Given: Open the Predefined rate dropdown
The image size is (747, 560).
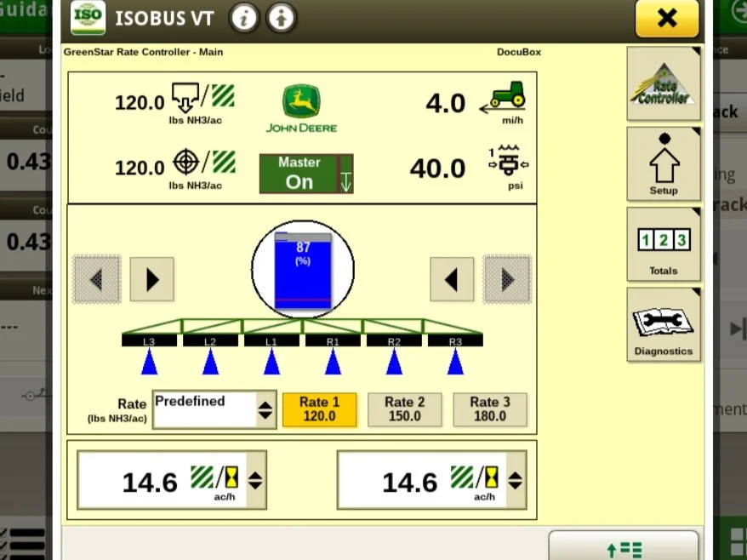Looking at the screenshot, I should 214,409.
